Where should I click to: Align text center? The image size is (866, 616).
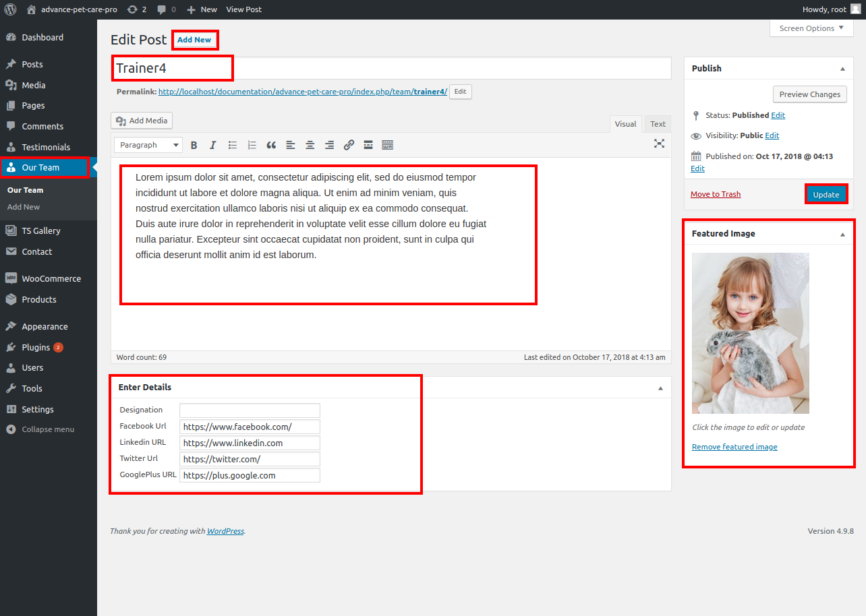tap(310, 145)
